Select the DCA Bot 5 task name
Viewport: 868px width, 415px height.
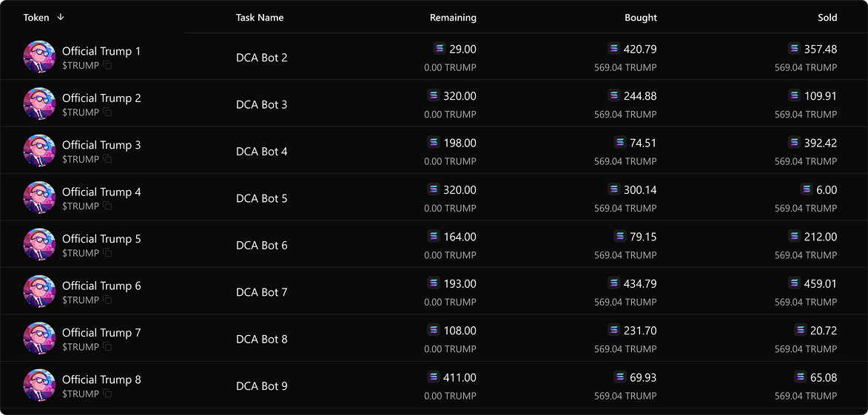click(262, 198)
